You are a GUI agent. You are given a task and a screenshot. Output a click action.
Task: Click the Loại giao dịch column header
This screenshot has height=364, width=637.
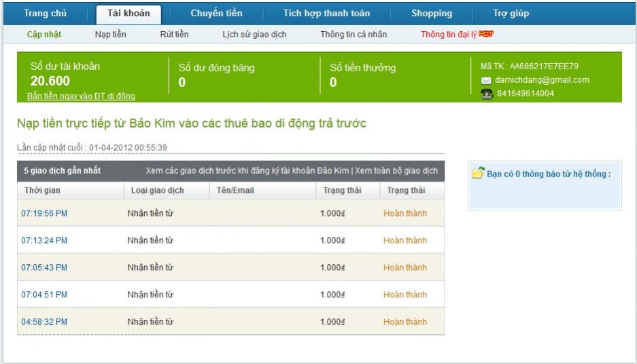point(157,190)
